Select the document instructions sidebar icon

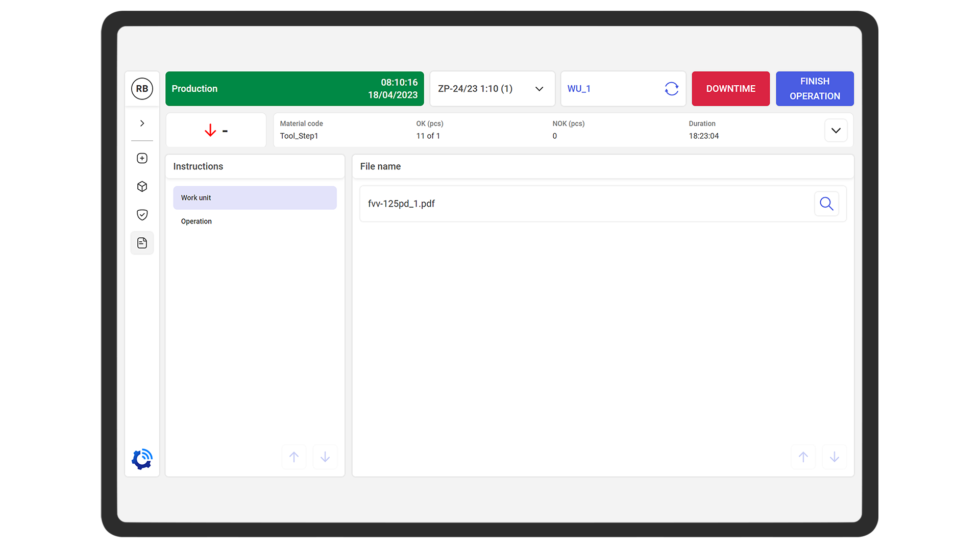click(x=142, y=243)
